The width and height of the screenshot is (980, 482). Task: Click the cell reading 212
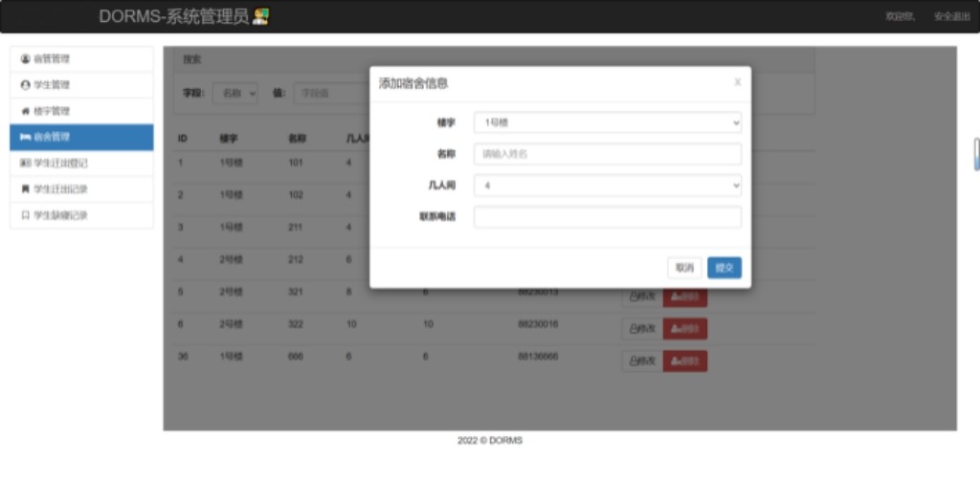click(295, 260)
